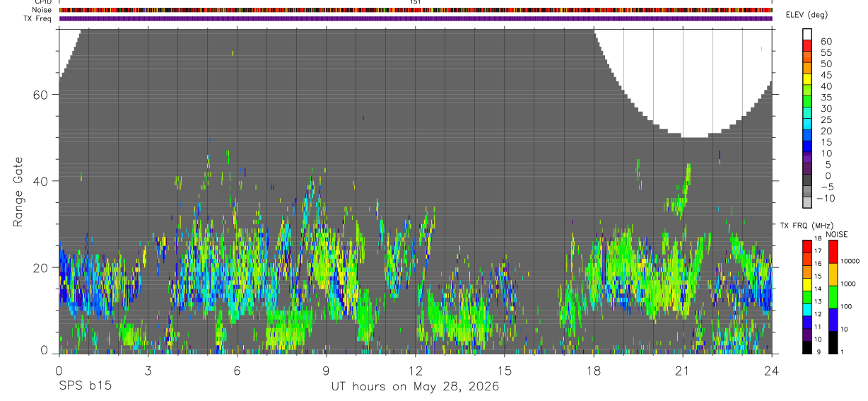Pick the white top segment of ELEV color bar
868x401 pixels.
807,35
